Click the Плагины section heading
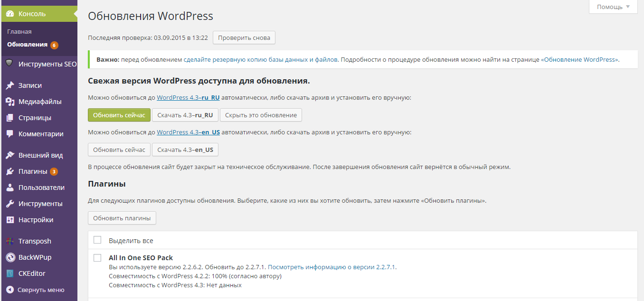The width and height of the screenshot is (644, 301). click(x=107, y=183)
